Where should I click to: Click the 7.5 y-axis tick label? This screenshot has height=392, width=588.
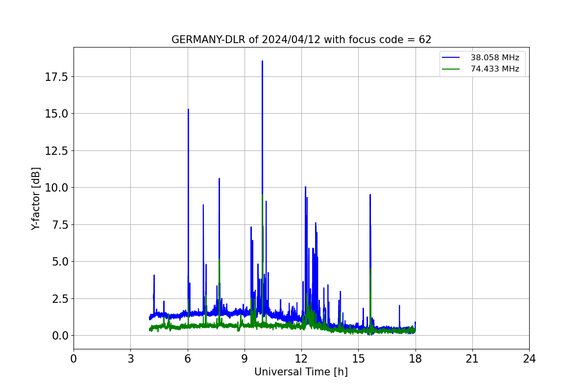pyautogui.click(x=60, y=224)
